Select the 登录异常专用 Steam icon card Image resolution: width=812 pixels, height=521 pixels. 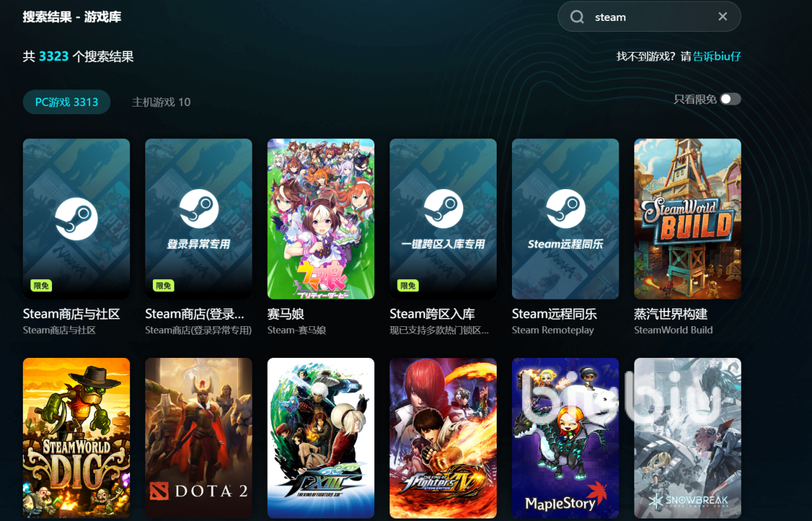coord(199,218)
